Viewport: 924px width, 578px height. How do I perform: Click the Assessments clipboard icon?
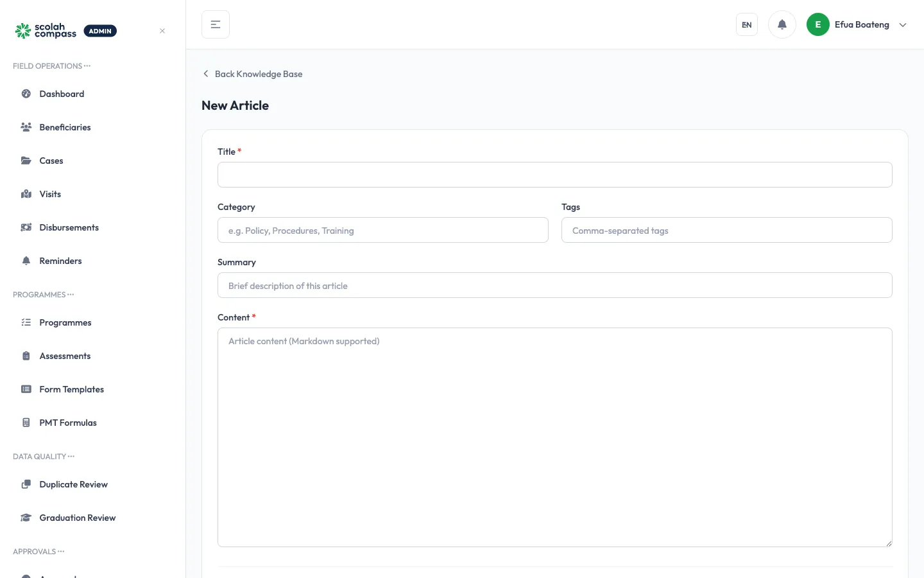coord(26,356)
